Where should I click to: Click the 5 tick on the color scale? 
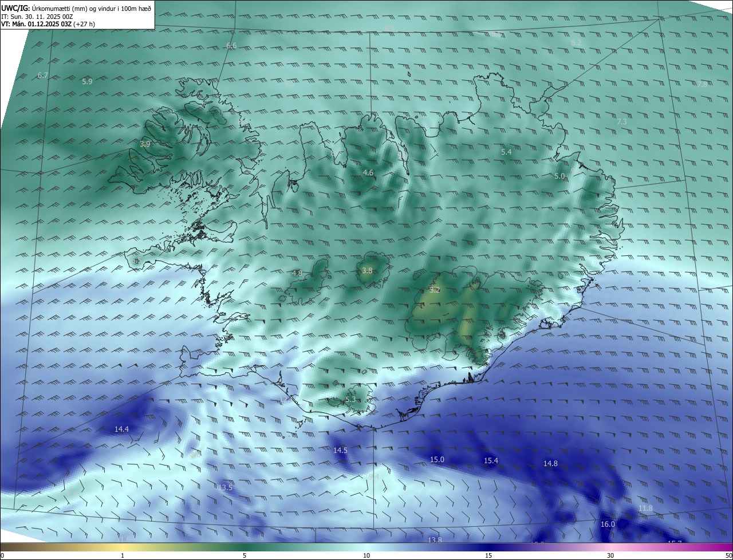245,555
